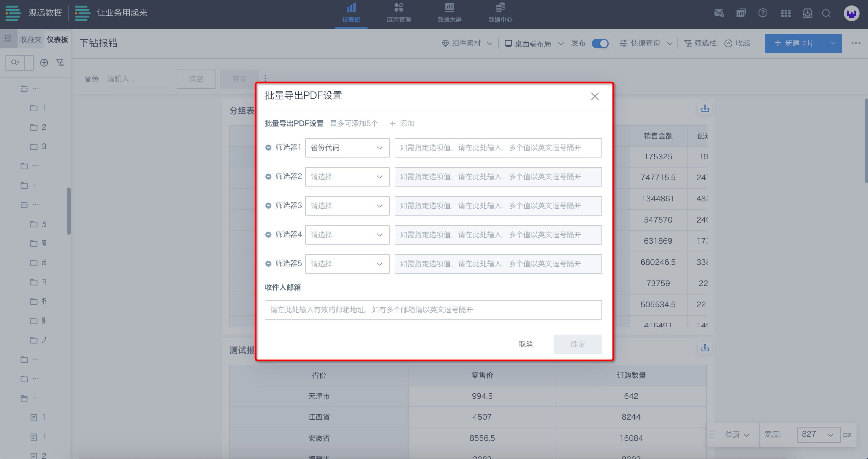868x459 pixels.
Task: Click the sidebar vertical scrollbar thumb
Action: click(69, 211)
